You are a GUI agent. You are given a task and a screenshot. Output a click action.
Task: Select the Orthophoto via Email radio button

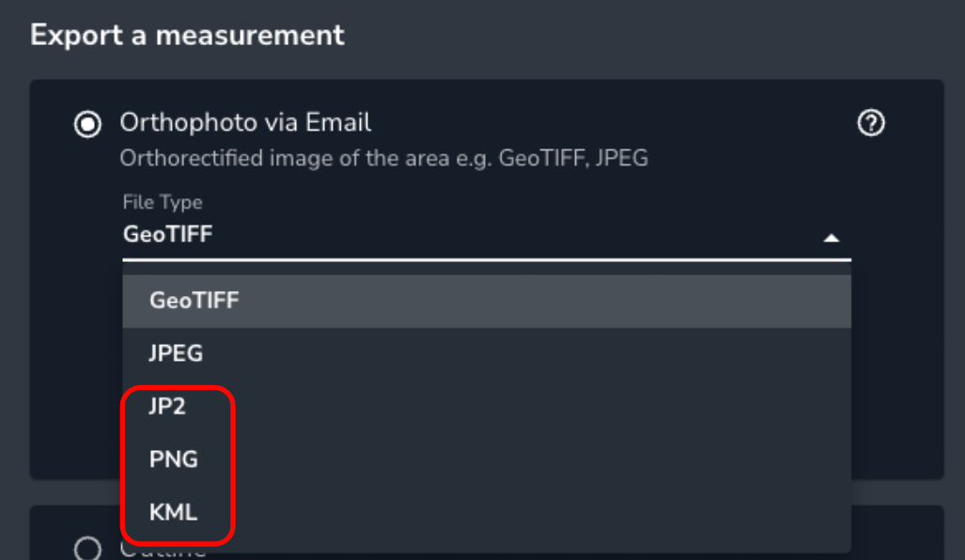coord(87,124)
